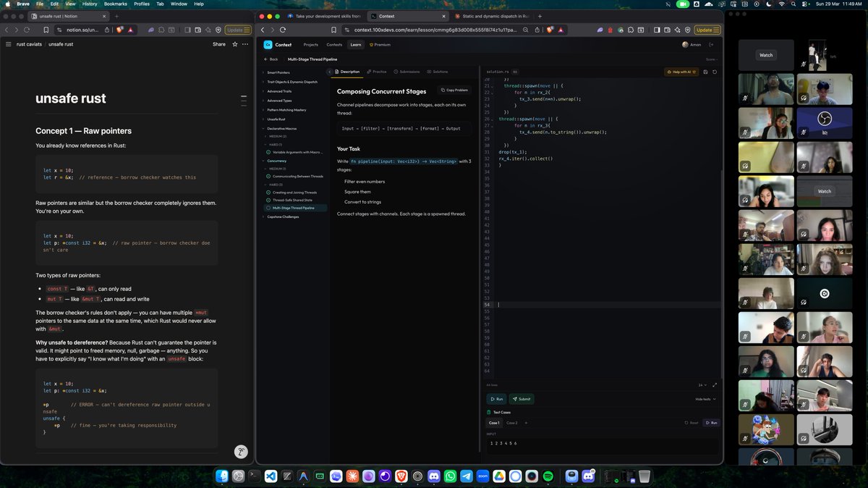Select the Case 2 test tab
Screen dimensions: 868x488
pyautogui.click(x=511, y=423)
